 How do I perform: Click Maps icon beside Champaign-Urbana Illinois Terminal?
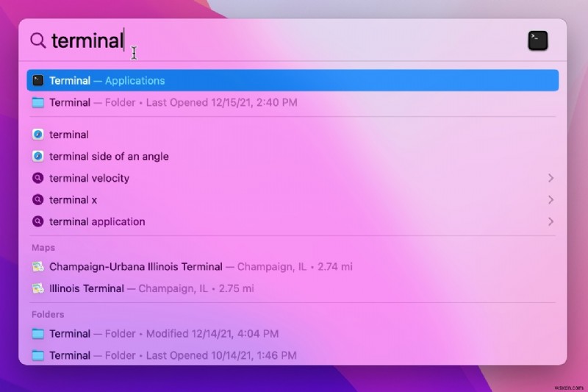[38, 267]
